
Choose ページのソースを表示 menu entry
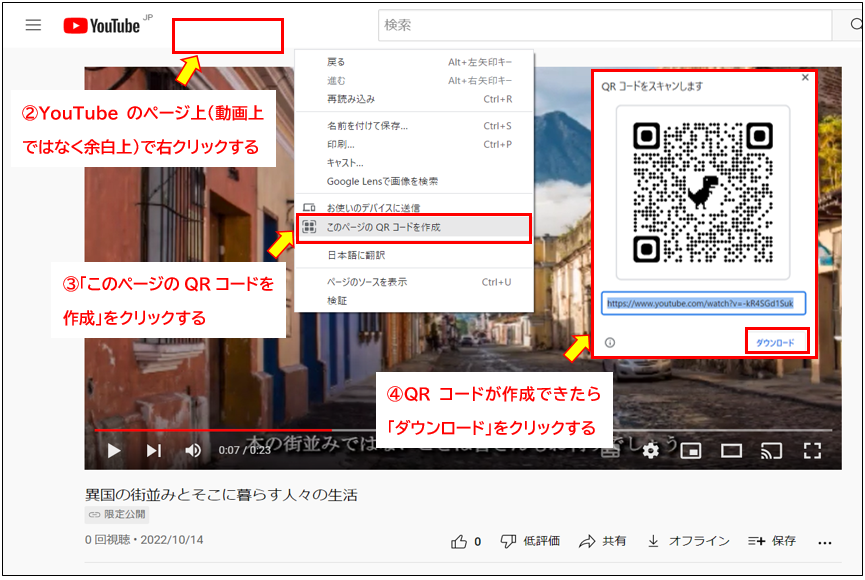(x=415, y=282)
